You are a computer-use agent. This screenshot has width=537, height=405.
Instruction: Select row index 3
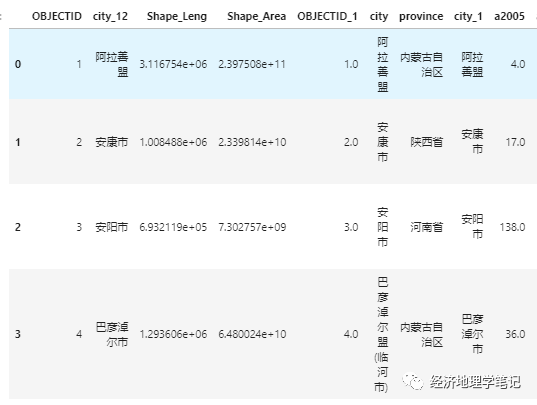tap(18, 334)
